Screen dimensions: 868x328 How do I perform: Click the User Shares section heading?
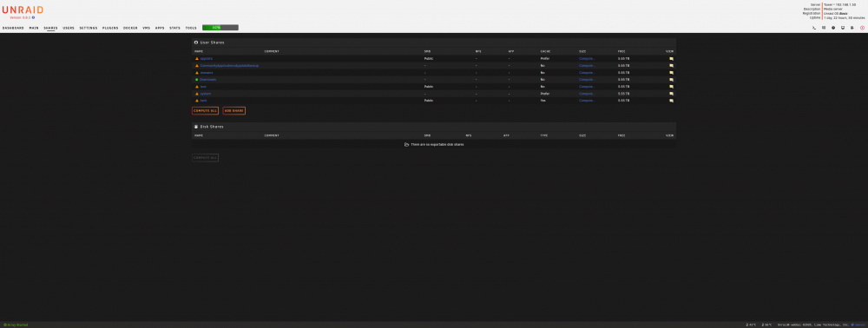coord(212,42)
